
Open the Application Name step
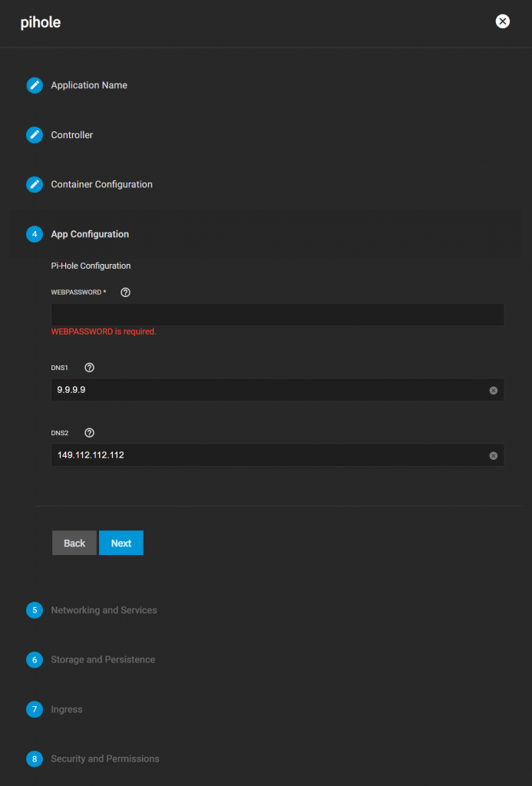coord(89,85)
